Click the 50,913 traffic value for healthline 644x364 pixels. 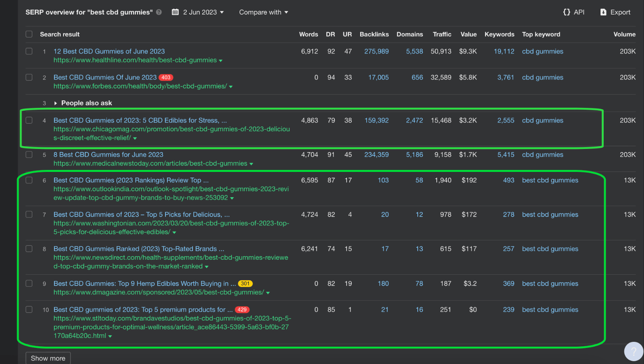tap(441, 51)
